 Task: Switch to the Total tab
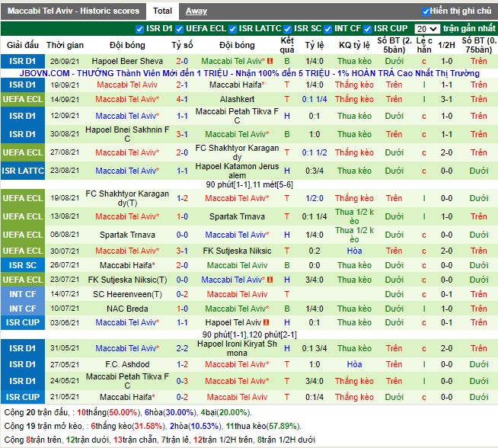pos(162,11)
